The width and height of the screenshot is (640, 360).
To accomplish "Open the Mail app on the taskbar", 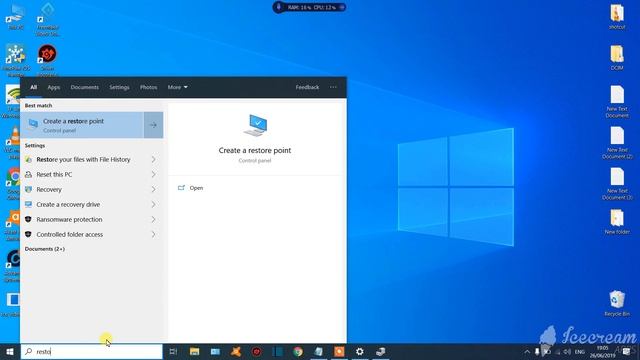I will tap(215, 351).
